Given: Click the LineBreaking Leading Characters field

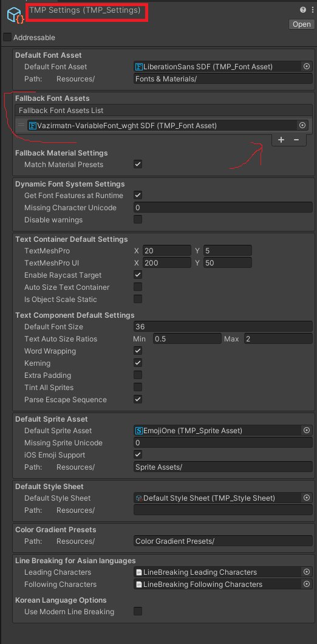Looking at the screenshot, I should (x=218, y=572).
